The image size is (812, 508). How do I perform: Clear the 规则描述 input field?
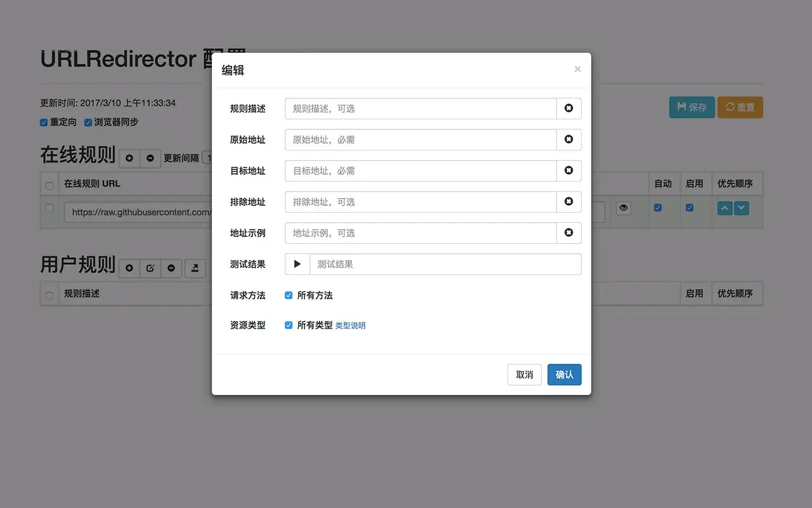pos(568,108)
